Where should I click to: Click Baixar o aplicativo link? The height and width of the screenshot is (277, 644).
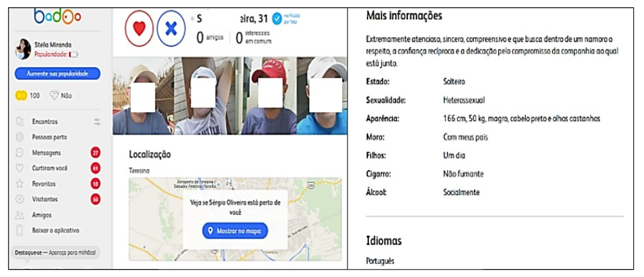click(56, 231)
